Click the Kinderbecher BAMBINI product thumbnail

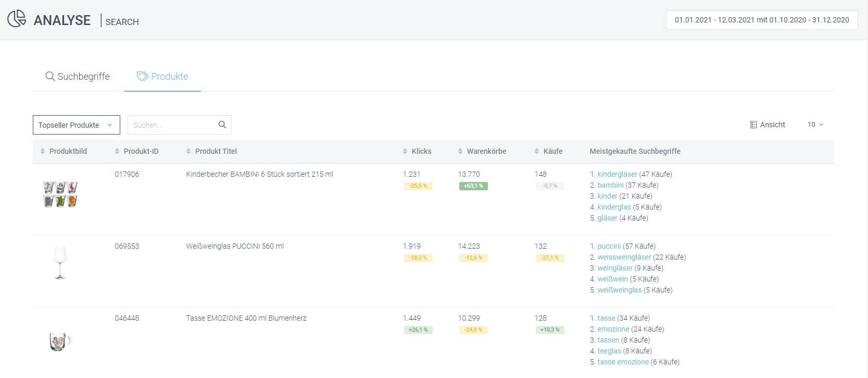[x=60, y=194]
